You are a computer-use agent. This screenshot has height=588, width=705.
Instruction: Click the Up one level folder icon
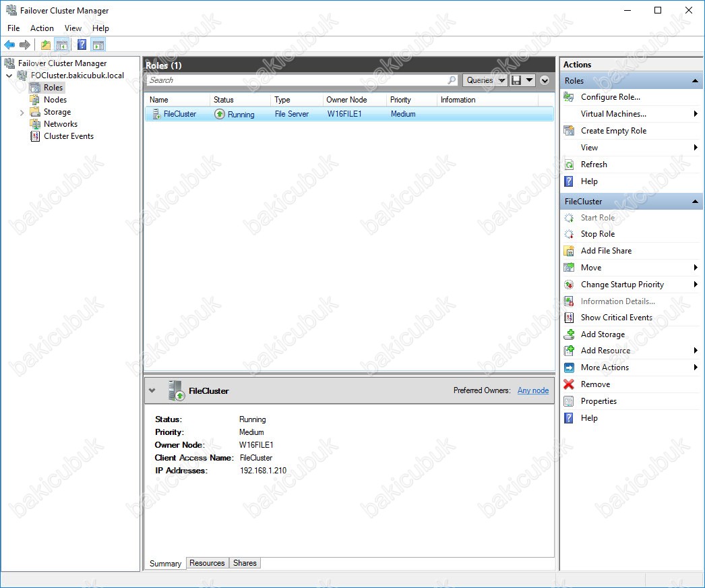[x=45, y=45]
